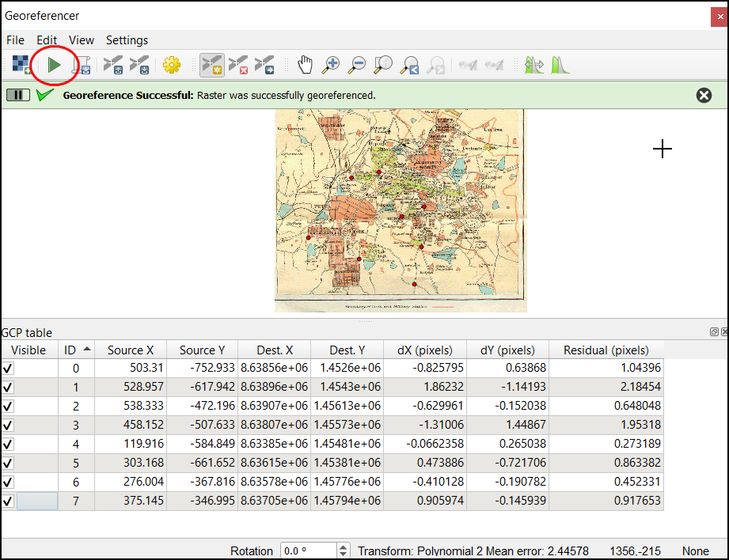This screenshot has height=560, width=729.
Task: Click the Link Georeferencer to QGIS icon
Action: click(x=468, y=65)
